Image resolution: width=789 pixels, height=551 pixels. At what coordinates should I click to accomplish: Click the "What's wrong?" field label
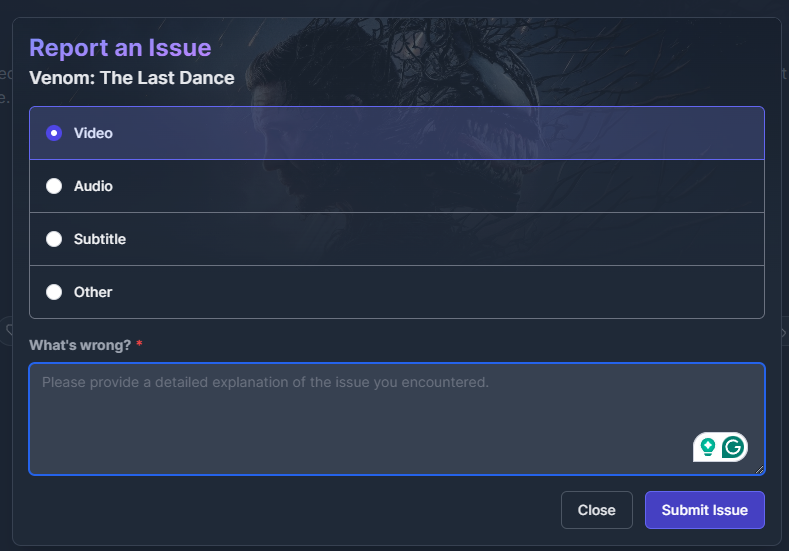pyautogui.click(x=80, y=345)
